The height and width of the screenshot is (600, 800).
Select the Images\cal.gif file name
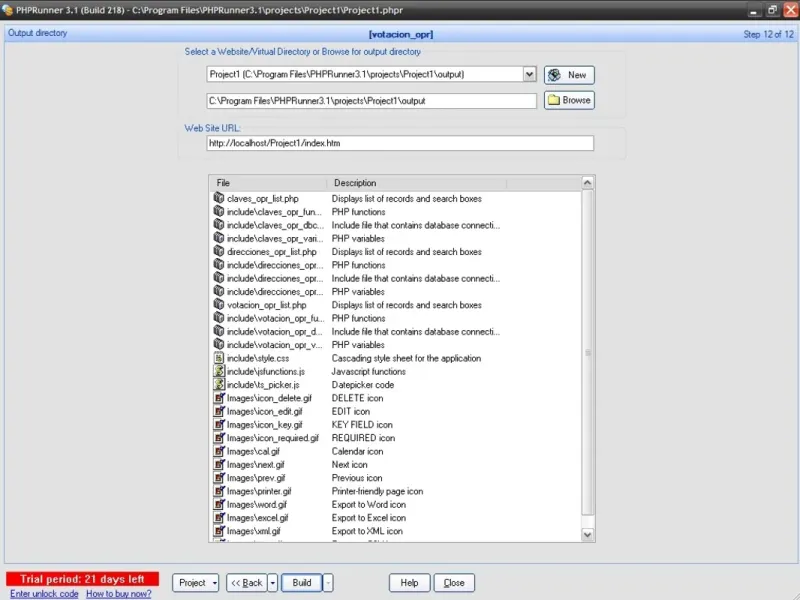pos(254,451)
